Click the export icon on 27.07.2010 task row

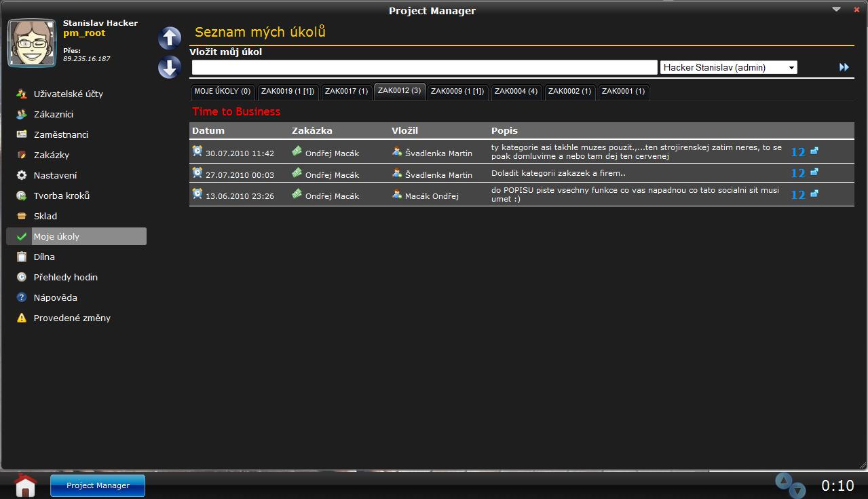[x=814, y=172]
